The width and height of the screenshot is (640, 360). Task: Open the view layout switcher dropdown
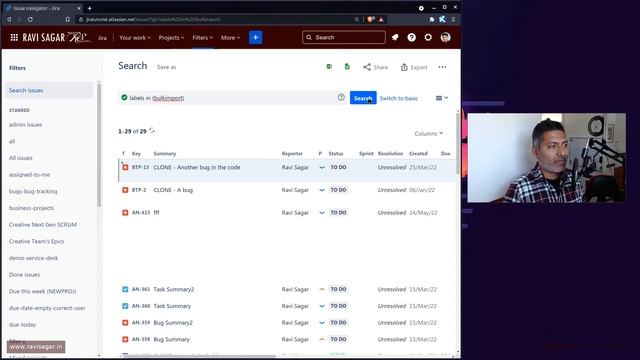(x=442, y=98)
